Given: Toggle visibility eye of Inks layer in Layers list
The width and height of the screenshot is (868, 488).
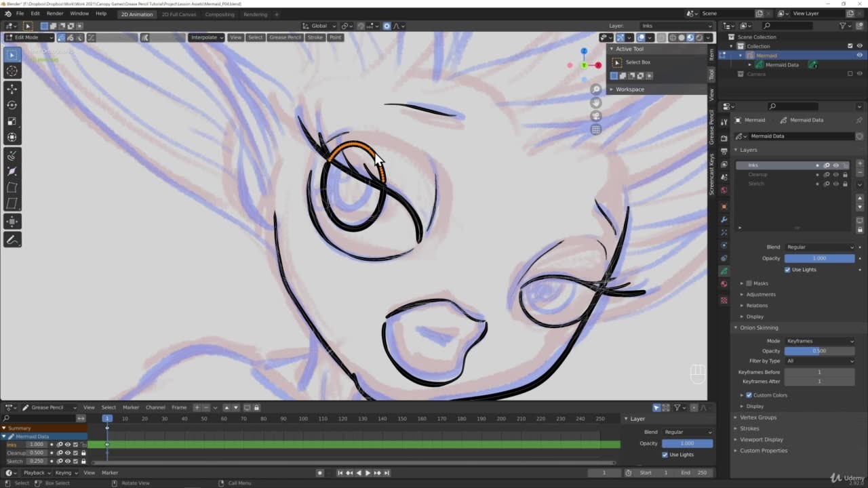Looking at the screenshot, I should coord(835,165).
